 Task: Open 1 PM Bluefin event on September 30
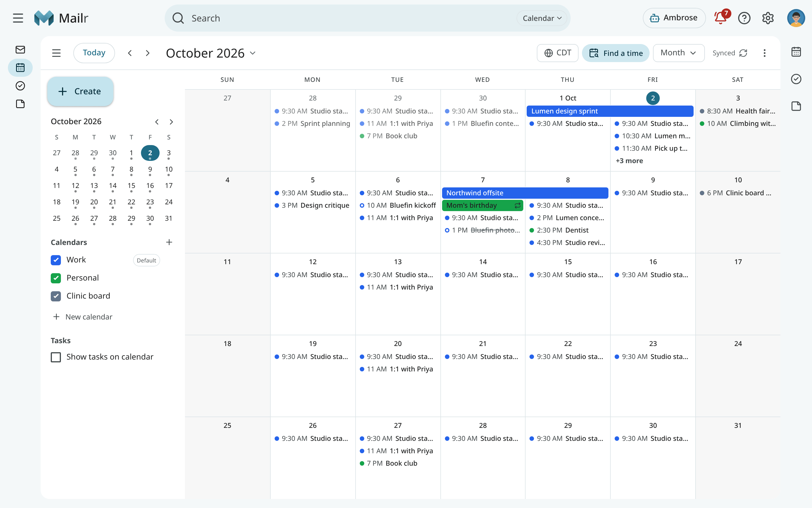tap(482, 124)
